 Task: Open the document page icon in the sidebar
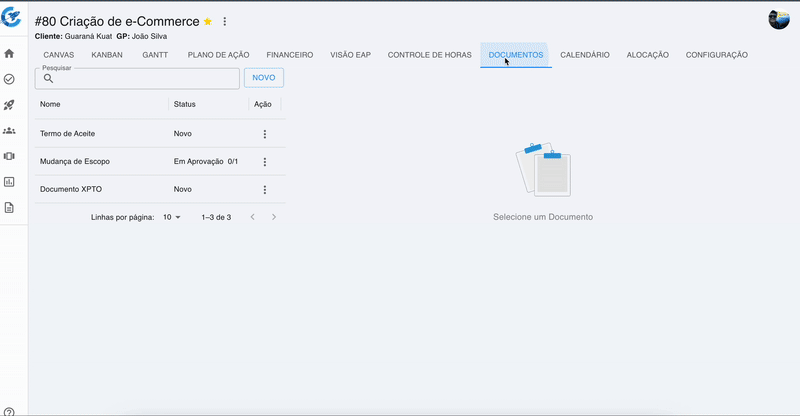(x=9, y=208)
